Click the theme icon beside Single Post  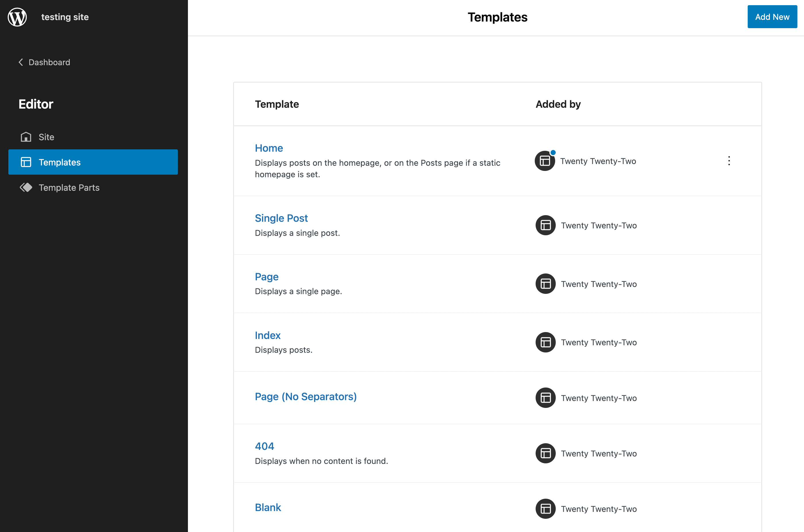(x=545, y=225)
